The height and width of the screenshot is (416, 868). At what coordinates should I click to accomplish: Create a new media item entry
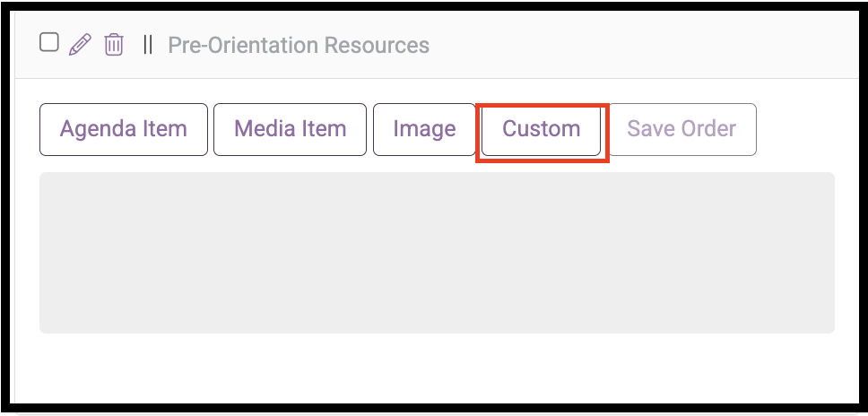coord(290,129)
